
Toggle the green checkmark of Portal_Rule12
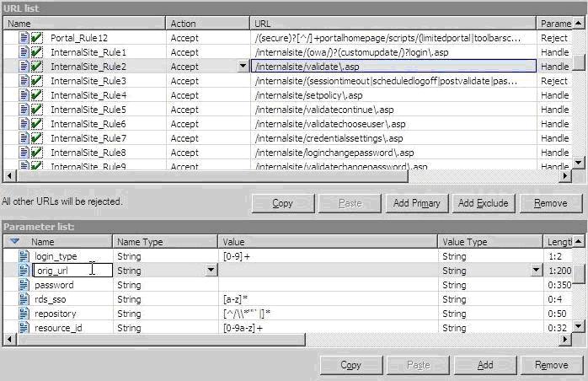(x=37, y=38)
